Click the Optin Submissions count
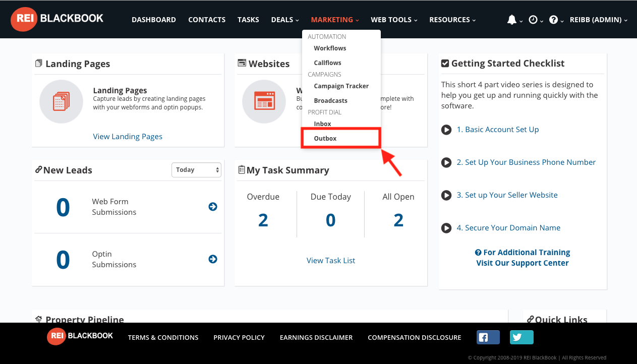 click(x=63, y=260)
